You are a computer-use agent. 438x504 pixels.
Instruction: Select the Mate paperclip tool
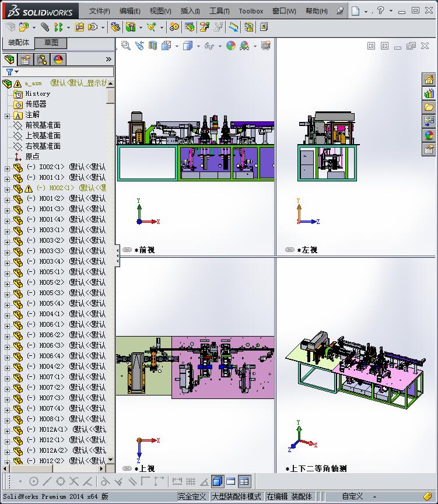coord(45,27)
